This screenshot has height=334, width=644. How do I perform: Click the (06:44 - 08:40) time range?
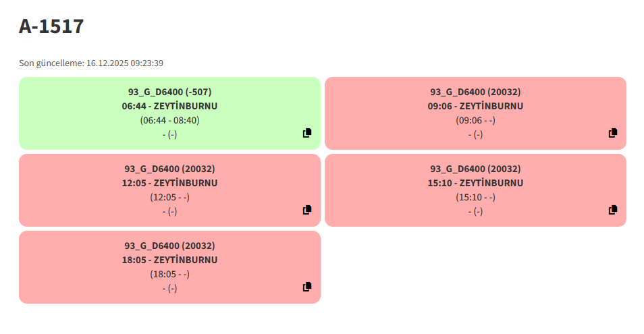tap(169, 120)
